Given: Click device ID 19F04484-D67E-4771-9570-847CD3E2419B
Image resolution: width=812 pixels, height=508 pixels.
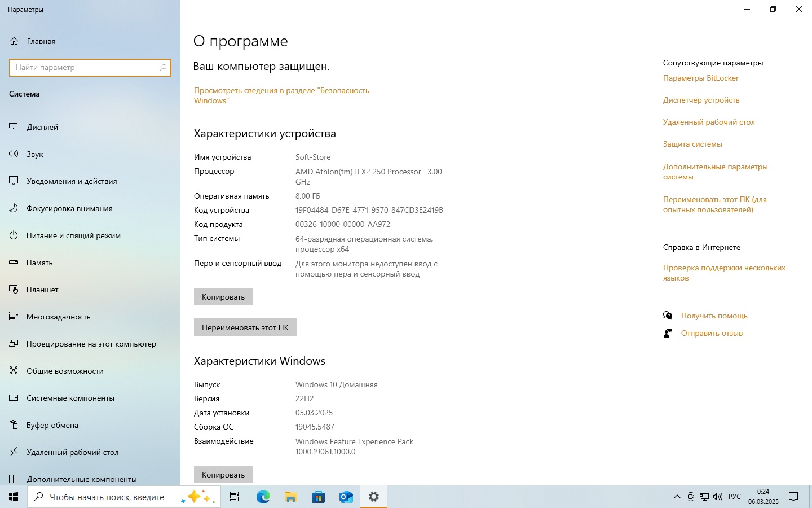Looking at the screenshot, I should pos(369,210).
